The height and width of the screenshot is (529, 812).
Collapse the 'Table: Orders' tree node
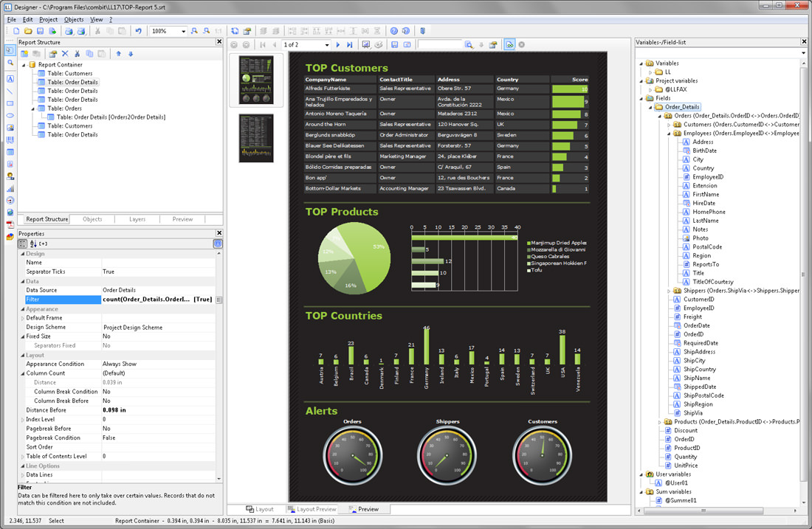[33, 108]
